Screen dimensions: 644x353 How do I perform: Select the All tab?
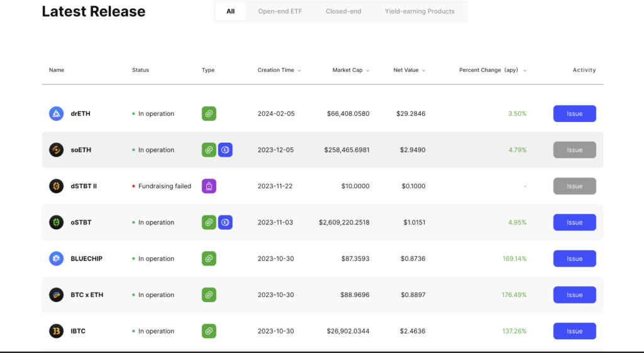[230, 11]
